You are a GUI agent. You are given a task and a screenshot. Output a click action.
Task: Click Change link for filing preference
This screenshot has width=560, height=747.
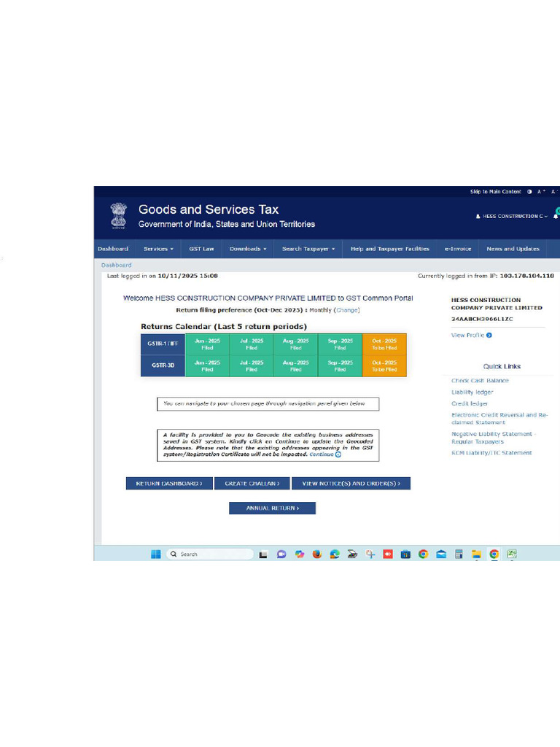click(348, 310)
